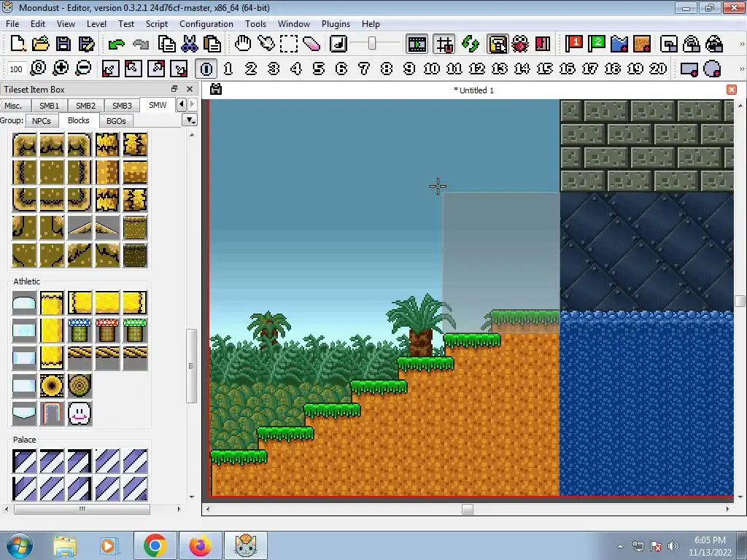Select the Eraser tool
Image resolution: width=747 pixels, height=560 pixels.
point(311,44)
